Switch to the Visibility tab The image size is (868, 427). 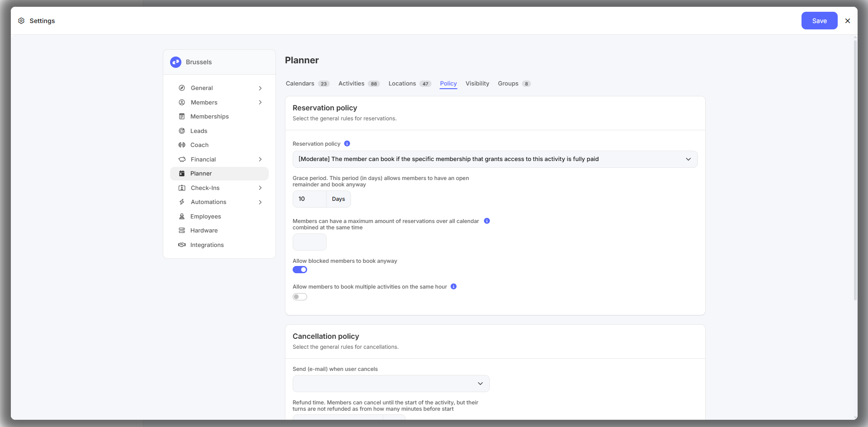pos(477,84)
